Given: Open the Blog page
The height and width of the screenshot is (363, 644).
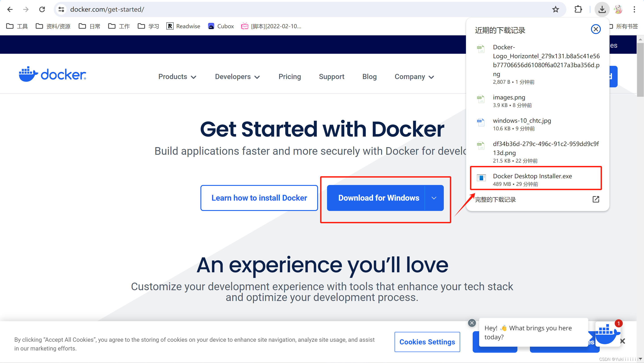Looking at the screenshot, I should 370,77.
